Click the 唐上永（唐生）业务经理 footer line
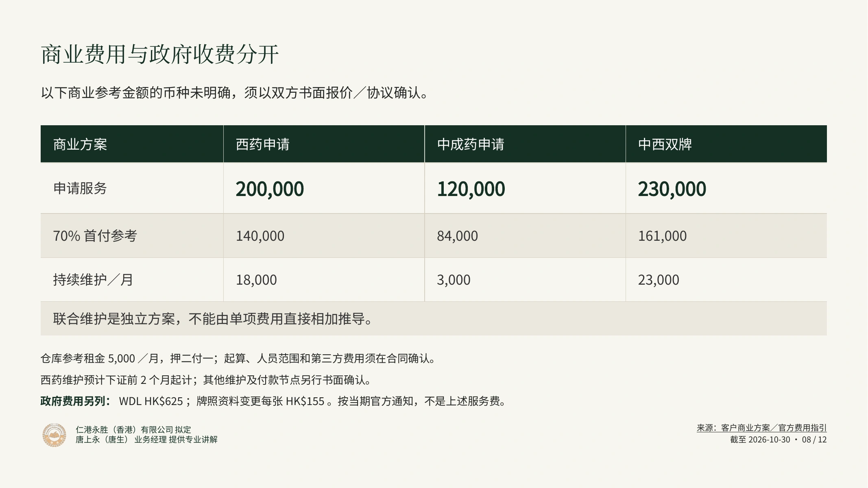 146,440
